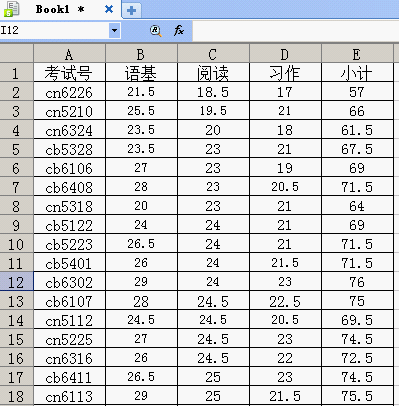Click the 75.5 subtotal in row 18
The height and width of the screenshot is (407, 400).
pyautogui.click(x=357, y=395)
